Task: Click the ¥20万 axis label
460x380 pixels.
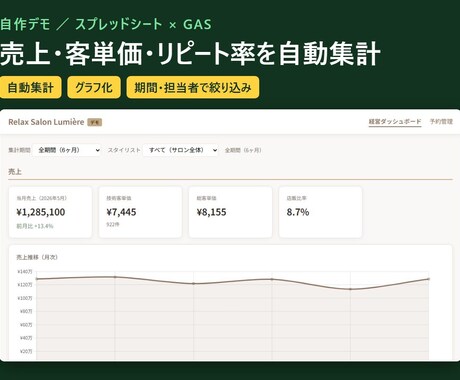Action: click(x=26, y=351)
